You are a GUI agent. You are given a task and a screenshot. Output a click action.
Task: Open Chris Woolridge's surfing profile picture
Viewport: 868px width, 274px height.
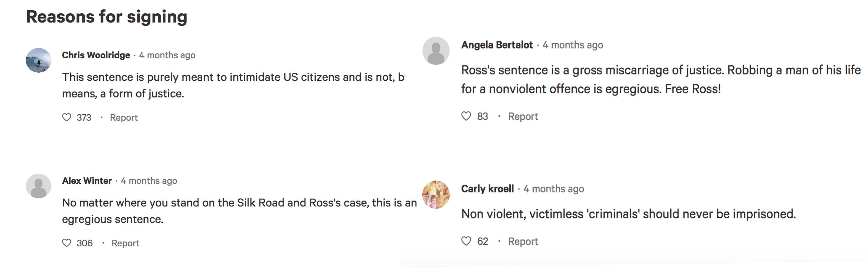38,60
